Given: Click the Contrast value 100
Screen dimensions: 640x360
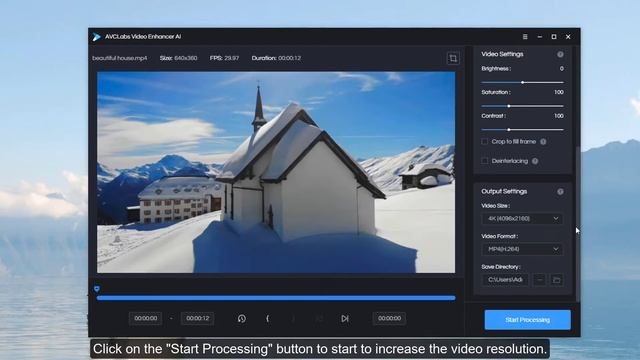Looking at the screenshot, I should point(559,116).
